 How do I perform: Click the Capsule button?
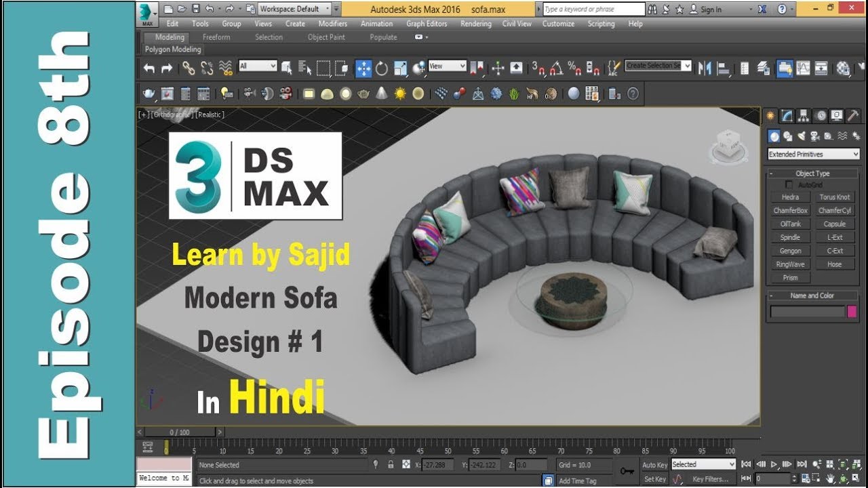point(835,224)
